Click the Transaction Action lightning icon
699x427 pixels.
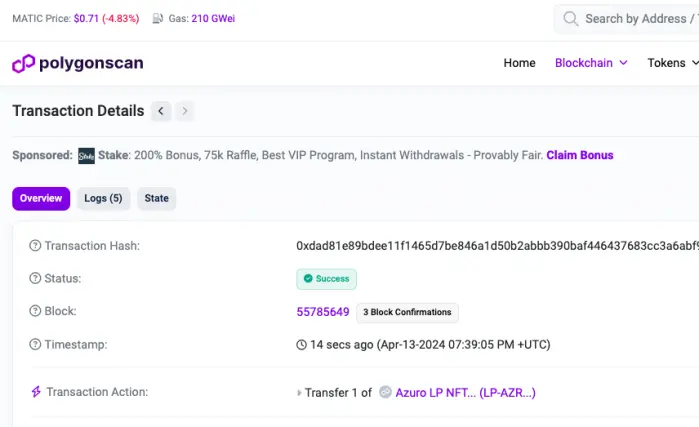[36, 392]
